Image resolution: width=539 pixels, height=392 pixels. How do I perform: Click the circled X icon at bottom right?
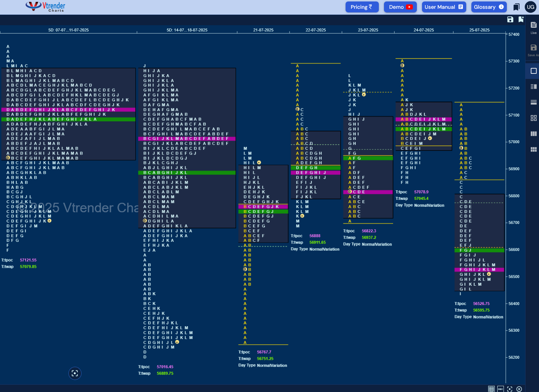pyautogui.click(x=519, y=389)
